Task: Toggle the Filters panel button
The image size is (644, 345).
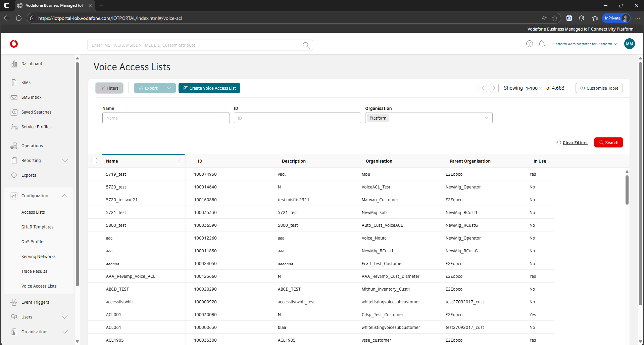Action: click(109, 88)
